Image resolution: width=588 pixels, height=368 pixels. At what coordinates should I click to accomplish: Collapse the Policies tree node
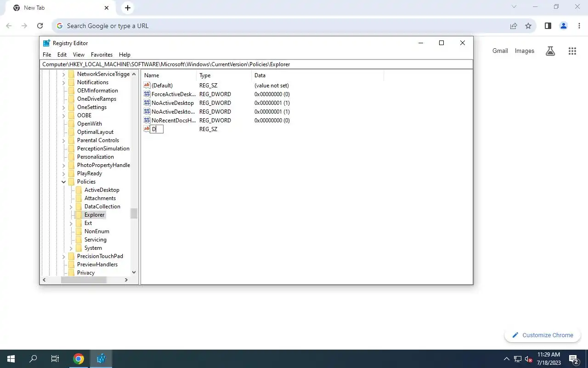[64, 182]
